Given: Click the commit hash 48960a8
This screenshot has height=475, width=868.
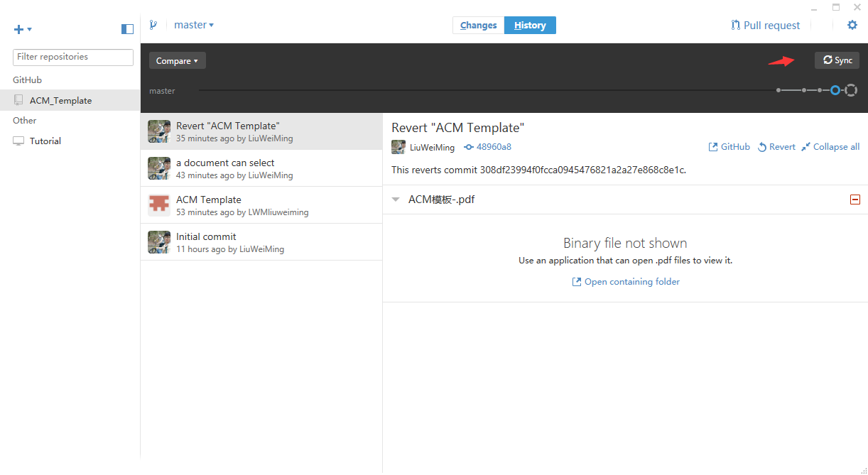Looking at the screenshot, I should 494,147.
